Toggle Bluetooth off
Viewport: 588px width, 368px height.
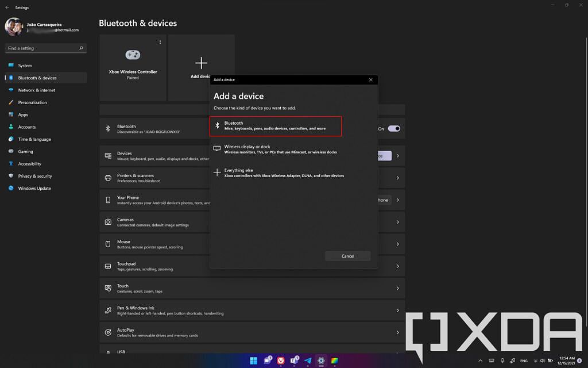click(x=393, y=128)
